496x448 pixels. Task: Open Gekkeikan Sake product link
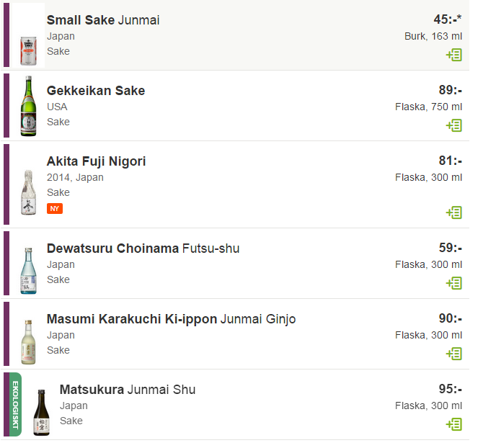click(x=96, y=91)
